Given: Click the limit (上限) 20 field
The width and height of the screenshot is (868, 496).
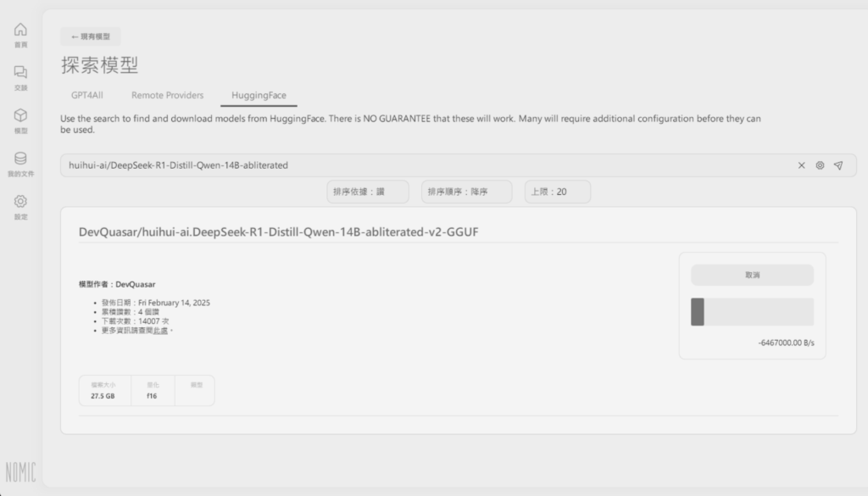Looking at the screenshot, I should click(558, 192).
